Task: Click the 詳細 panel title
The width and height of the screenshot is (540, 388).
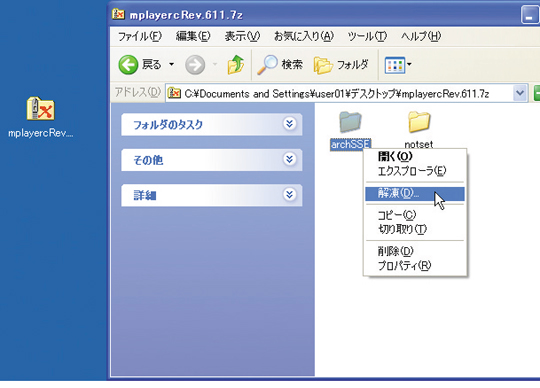Action: click(145, 196)
